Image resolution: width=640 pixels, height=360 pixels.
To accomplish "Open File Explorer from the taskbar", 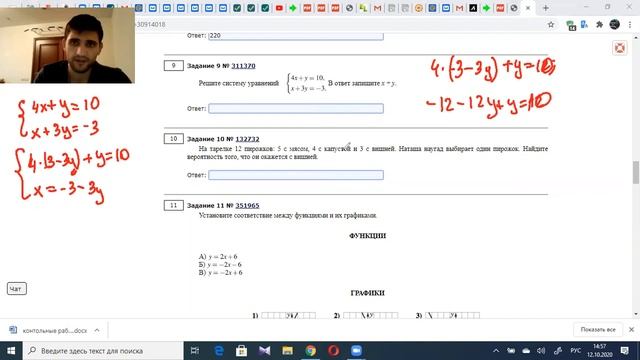I will [x=287, y=351].
